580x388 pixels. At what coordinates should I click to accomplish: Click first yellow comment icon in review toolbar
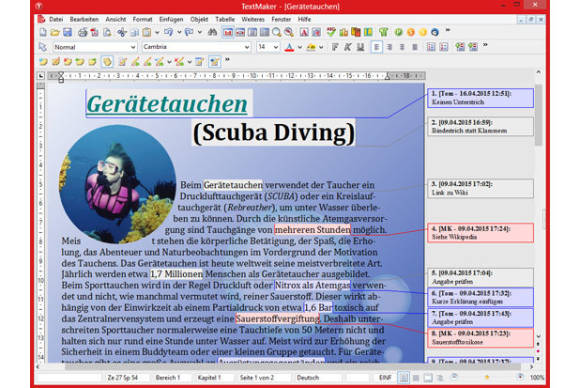(x=43, y=62)
